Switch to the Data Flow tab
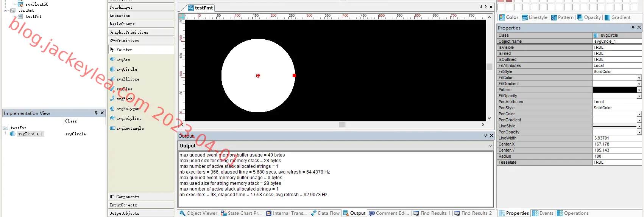 click(x=326, y=213)
